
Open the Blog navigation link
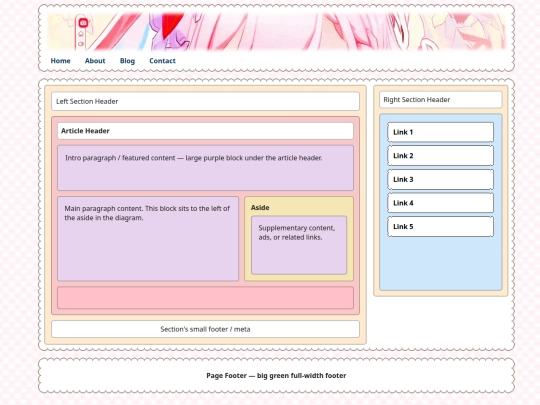coord(127,61)
